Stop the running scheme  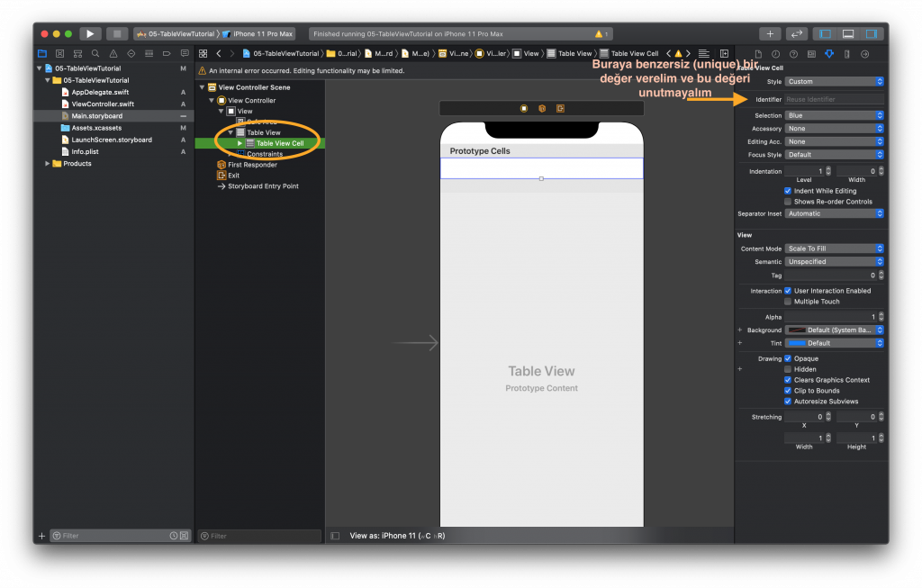tap(117, 34)
